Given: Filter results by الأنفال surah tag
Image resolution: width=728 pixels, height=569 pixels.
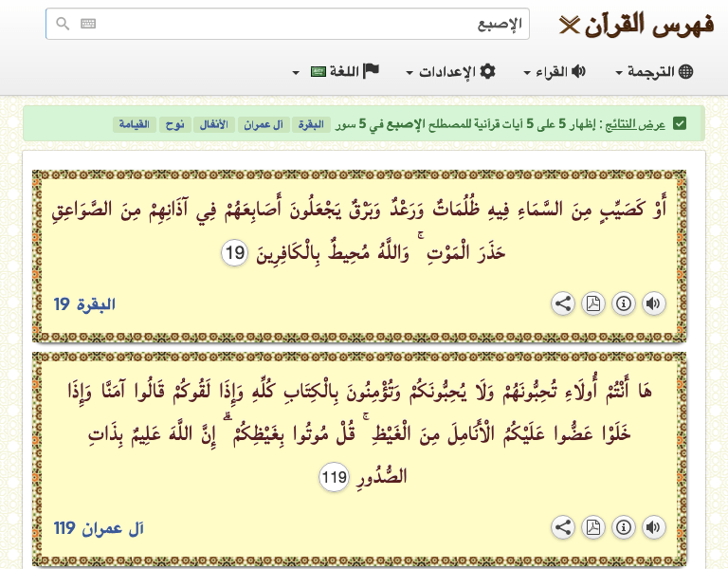Looking at the screenshot, I should point(214,124).
